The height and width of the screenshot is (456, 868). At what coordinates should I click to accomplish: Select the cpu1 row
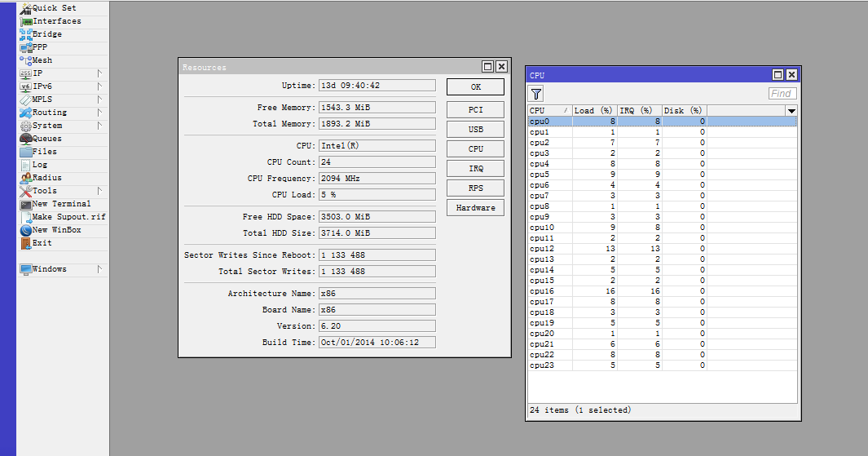tap(663, 132)
